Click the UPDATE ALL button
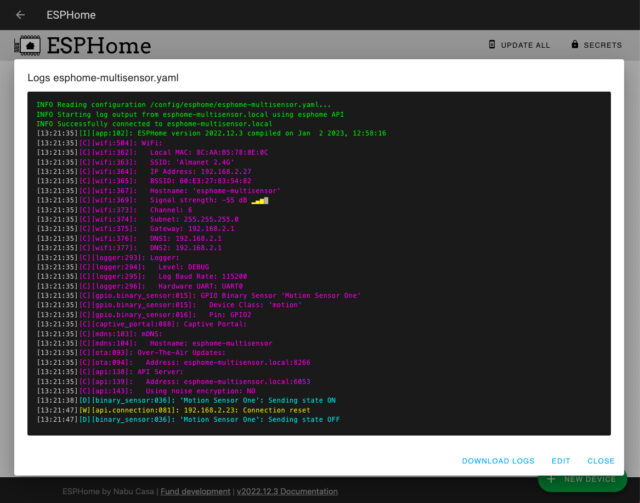Screen dimensions: 640x503 [x=519, y=45]
